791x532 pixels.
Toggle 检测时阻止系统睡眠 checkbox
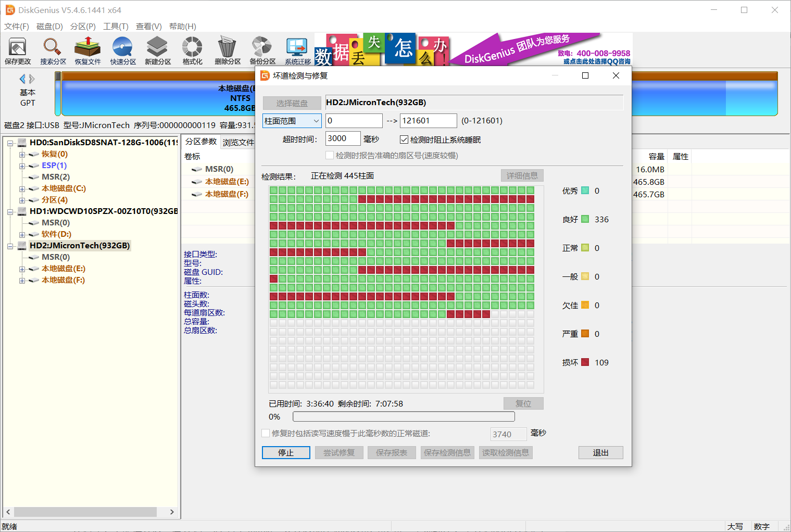point(404,140)
